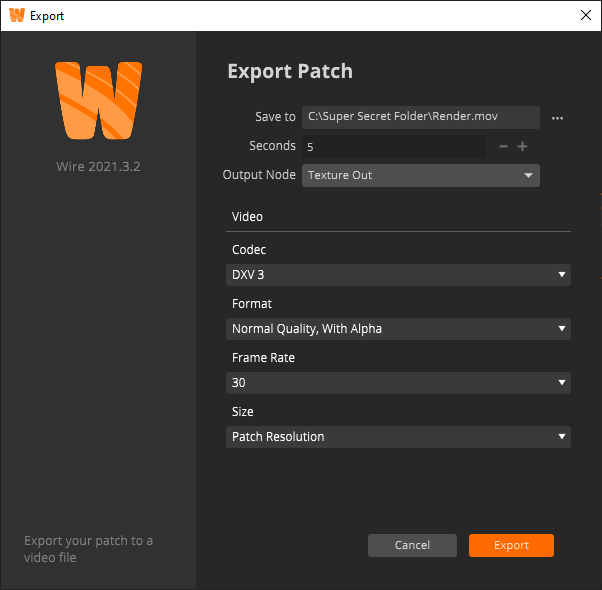602x590 pixels.
Task: Click the Wire 2021.3.2 version text
Action: click(x=98, y=167)
